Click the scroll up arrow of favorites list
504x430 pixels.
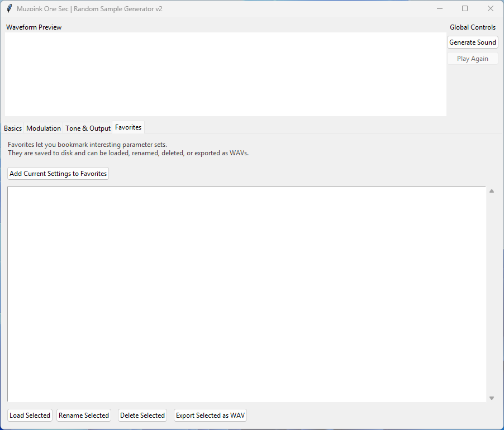[492, 191]
